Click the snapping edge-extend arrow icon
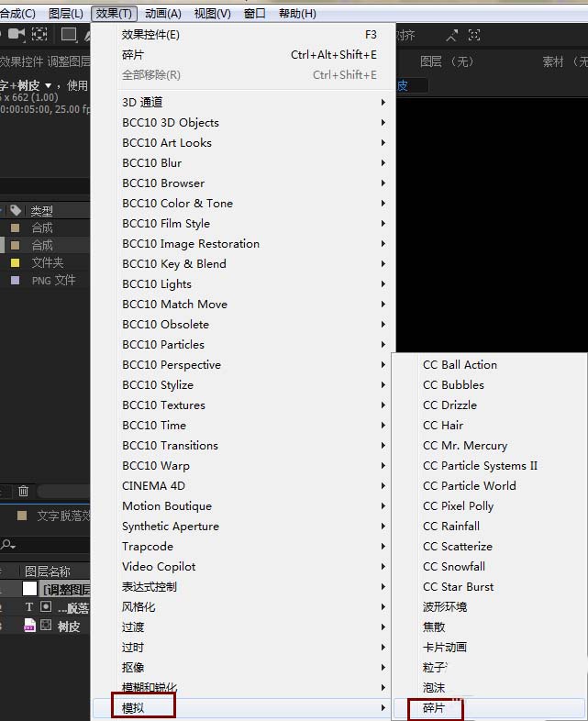 452,36
